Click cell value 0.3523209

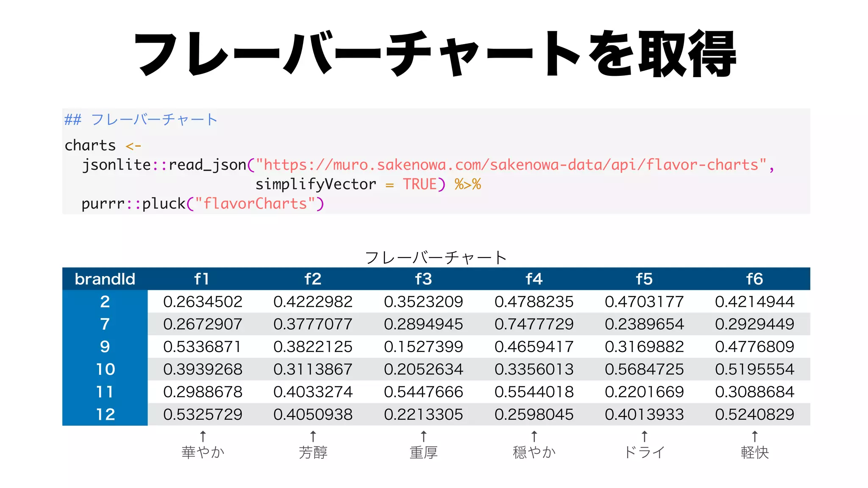(x=423, y=302)
